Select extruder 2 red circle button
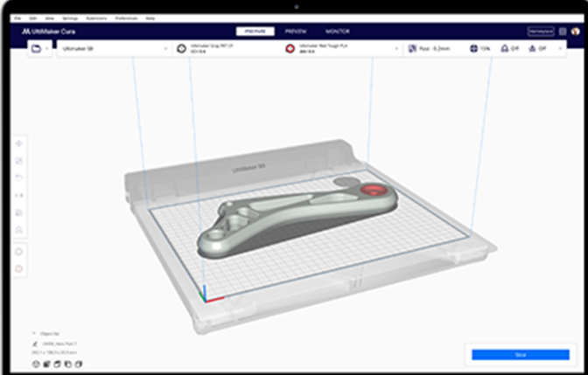 [19, 267]
